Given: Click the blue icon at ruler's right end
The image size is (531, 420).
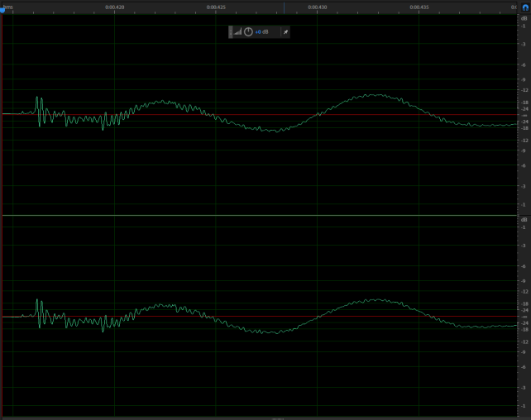Looking at the screenshot, I should pyautogui.click(x=525, y=7).
